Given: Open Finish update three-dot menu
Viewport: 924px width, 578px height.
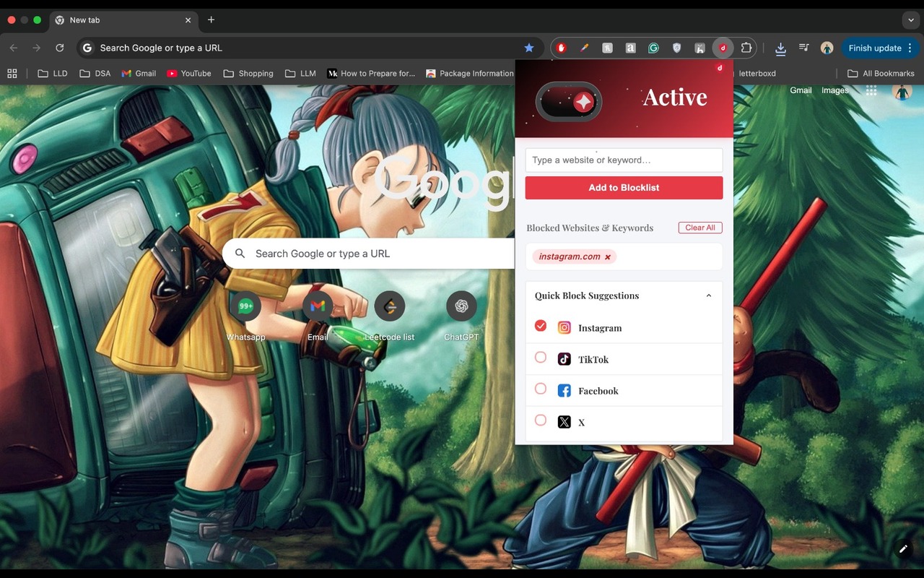Looking at the screenshot, I should [x=910, y=48].
